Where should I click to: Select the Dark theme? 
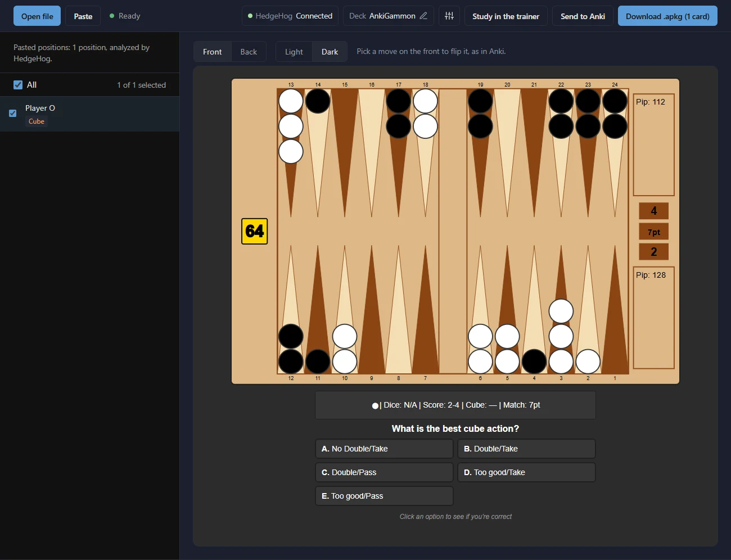click(330, 52)
